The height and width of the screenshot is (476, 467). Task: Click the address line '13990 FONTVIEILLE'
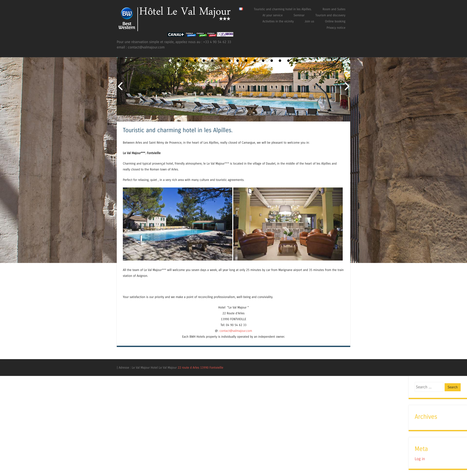click(233, 319)
